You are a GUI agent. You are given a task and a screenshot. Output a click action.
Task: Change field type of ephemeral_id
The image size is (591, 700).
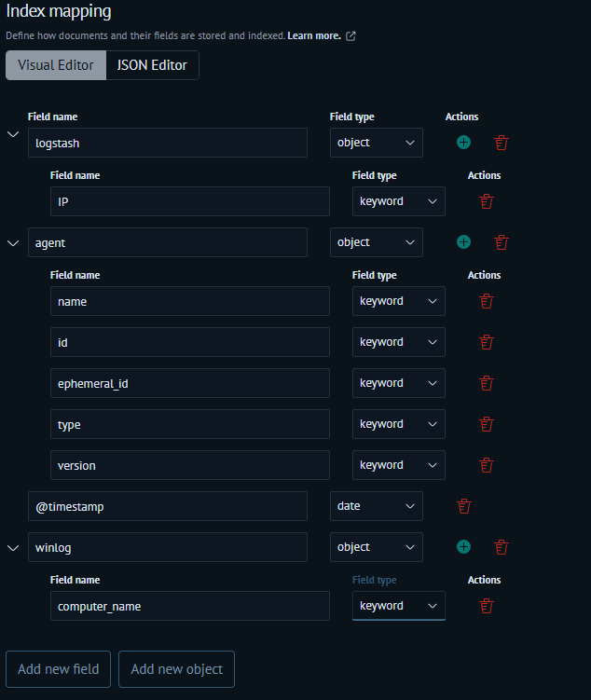399,383
